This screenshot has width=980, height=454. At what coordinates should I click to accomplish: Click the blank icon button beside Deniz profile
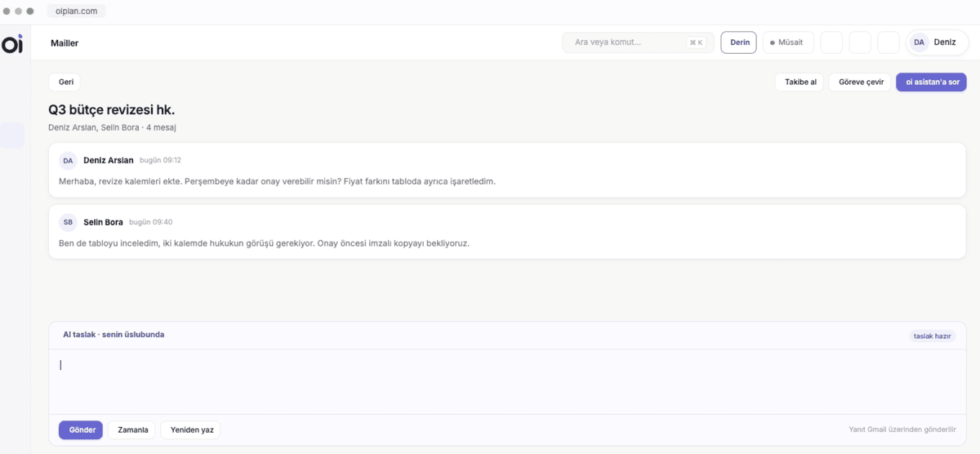point(888,42)
